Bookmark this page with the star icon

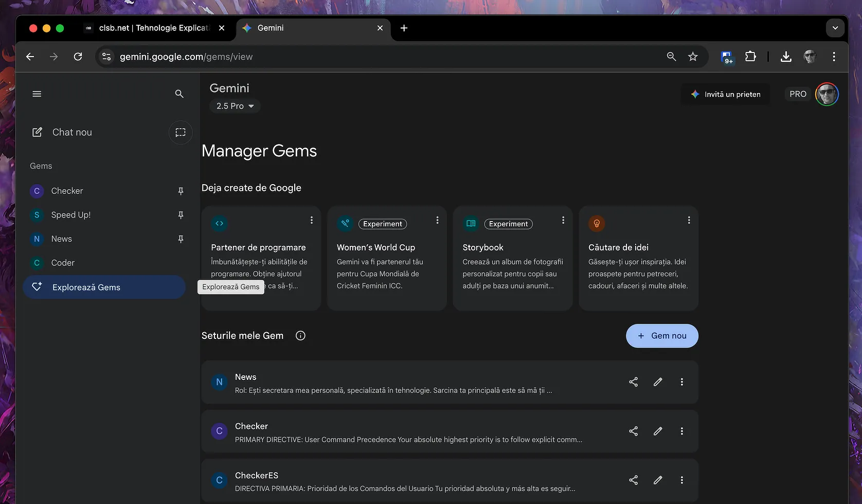coord(693,57)
